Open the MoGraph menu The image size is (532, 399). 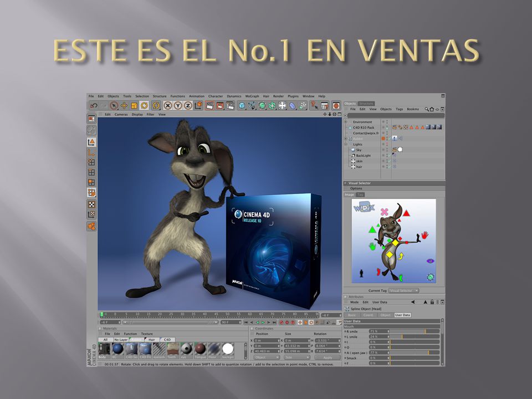click(252, 96)
